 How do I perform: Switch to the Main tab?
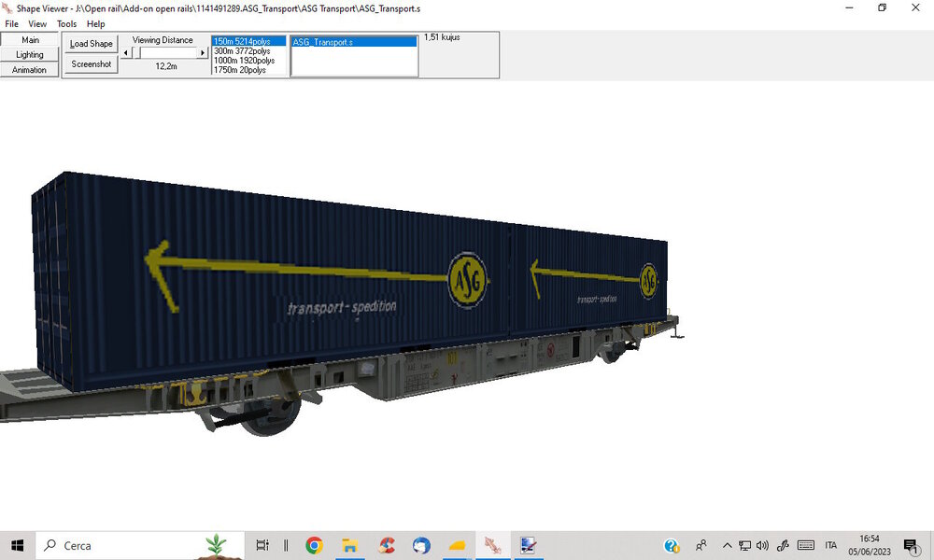[x=30, y=40]
